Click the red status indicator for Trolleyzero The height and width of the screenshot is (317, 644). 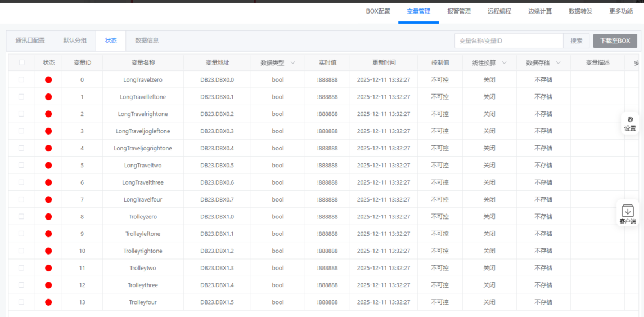48,217
